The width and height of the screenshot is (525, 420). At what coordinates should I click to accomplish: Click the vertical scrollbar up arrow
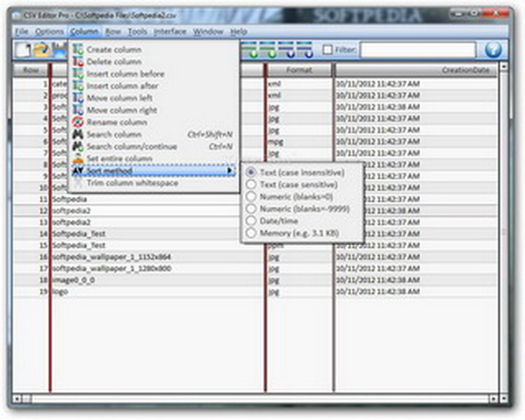[503, 67]
